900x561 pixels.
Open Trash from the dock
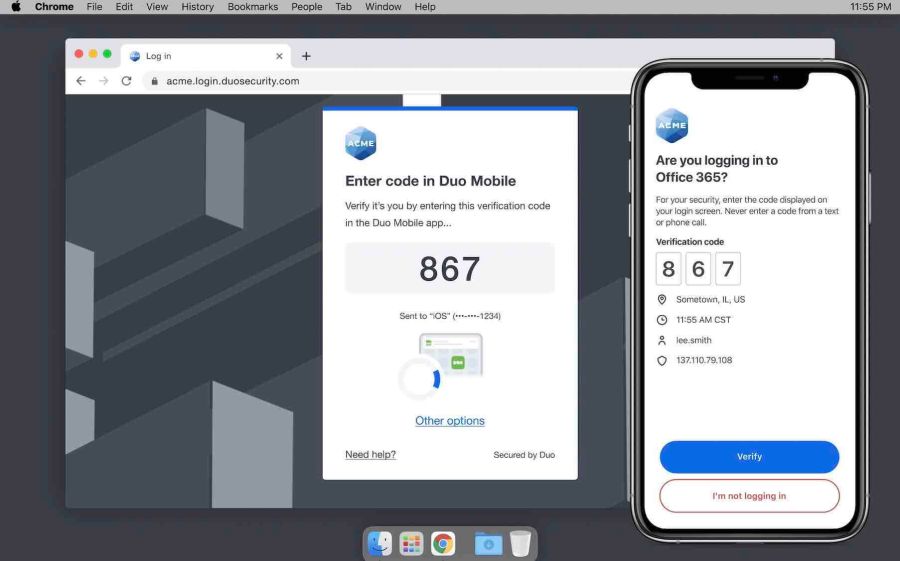pos(521,543)
